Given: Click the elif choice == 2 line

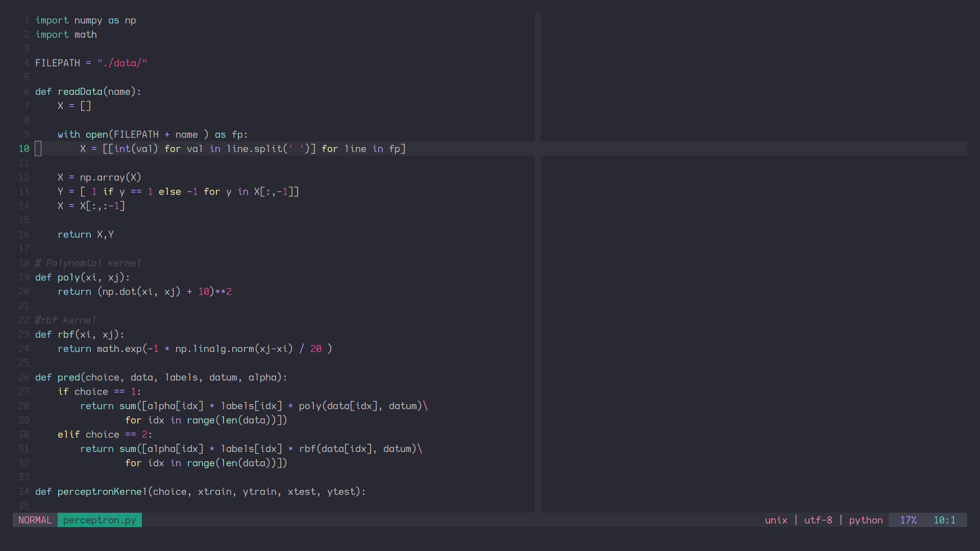Looking at the screenshot, I should tap(105, 434).
